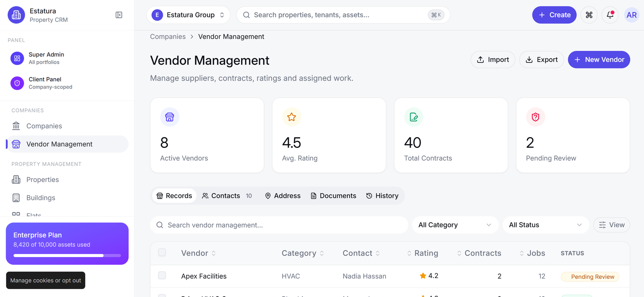644x297 pixels.
Task: Click the New Vendor button
Action: 599,60
